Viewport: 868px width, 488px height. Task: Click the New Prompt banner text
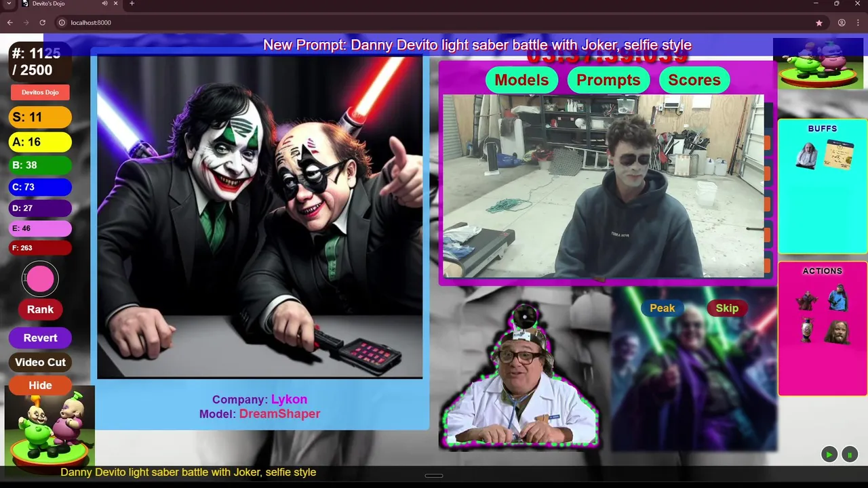(x=477, y=45)
